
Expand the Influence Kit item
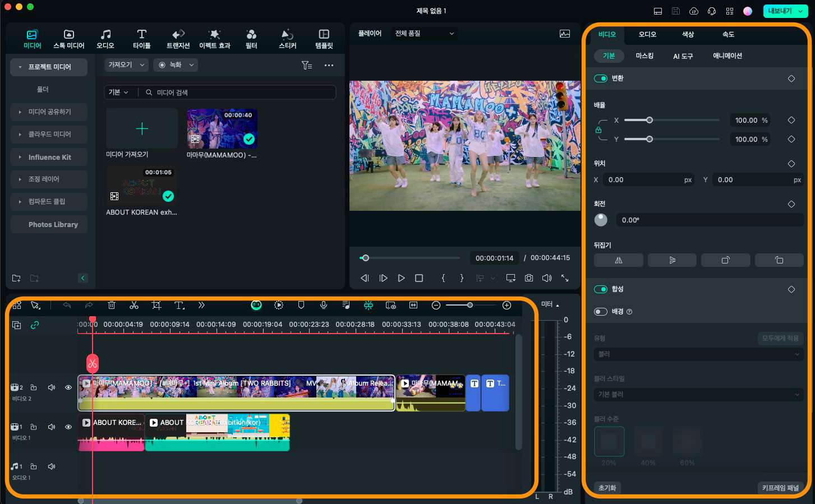49,157
